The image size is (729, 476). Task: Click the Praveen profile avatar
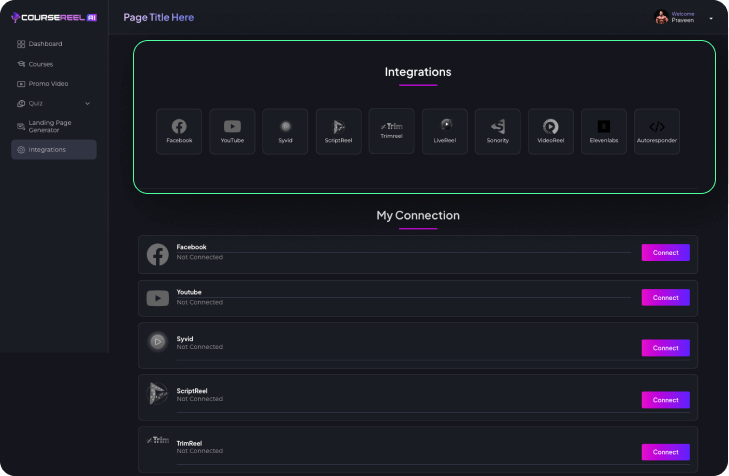pos(661,17)
